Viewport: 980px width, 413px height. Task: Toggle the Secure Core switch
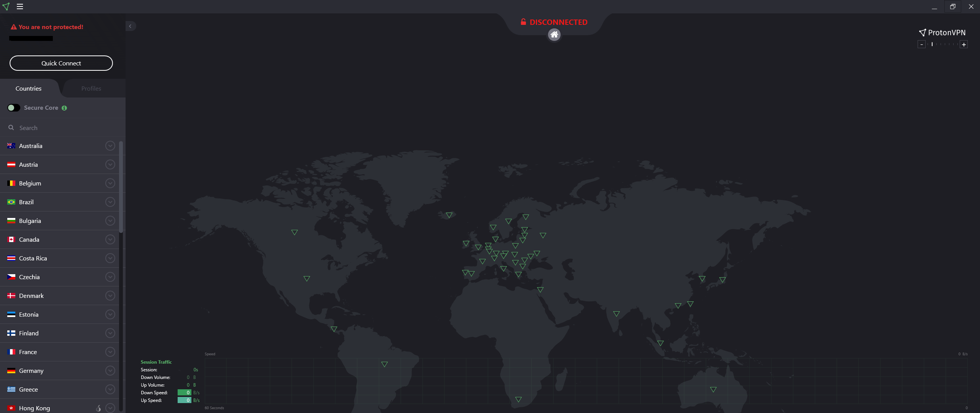tap(12, 107)
